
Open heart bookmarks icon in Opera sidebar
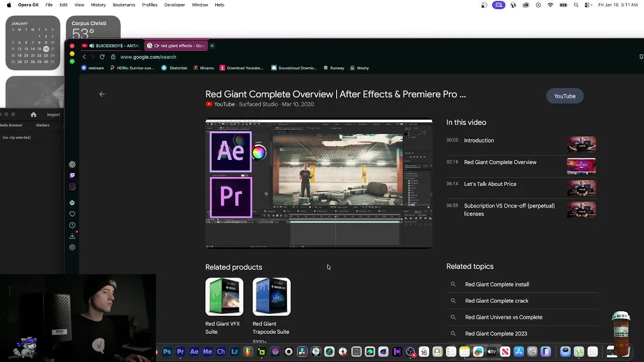(72, 214)
